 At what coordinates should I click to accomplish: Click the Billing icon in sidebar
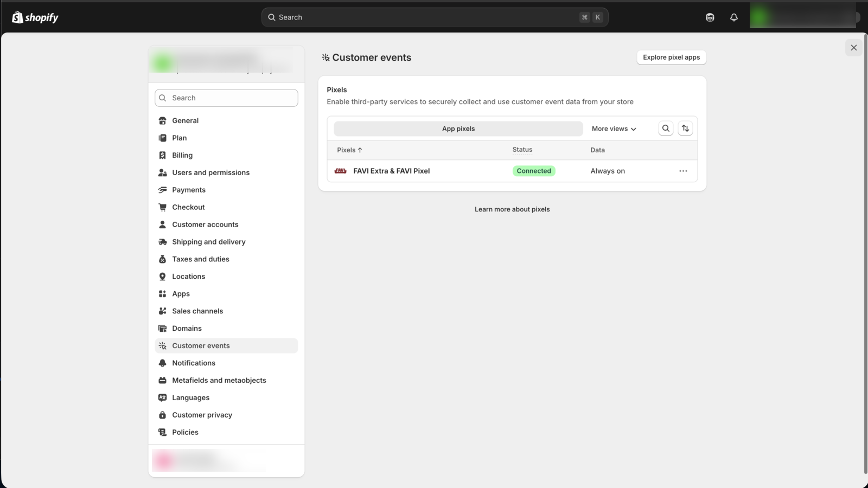(x=162, y=155)
